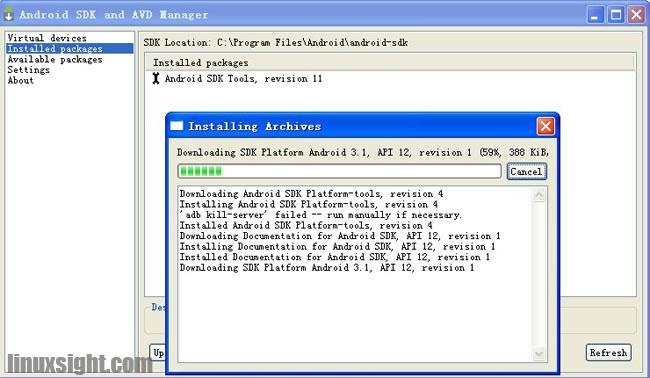The width and height of the screenshot is (650, 378).
Task: Click the log scrollbar down arrow
Action: click(539, 354)
